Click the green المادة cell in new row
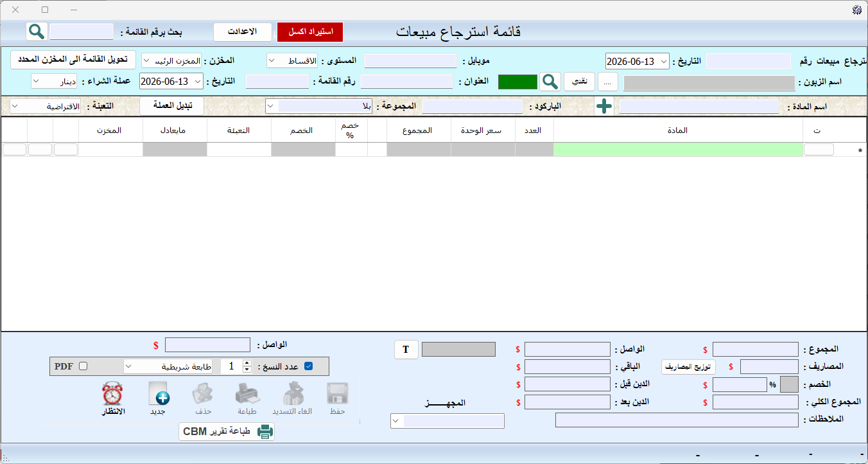Viewport: 868px width, 464px height. point(678,150)
